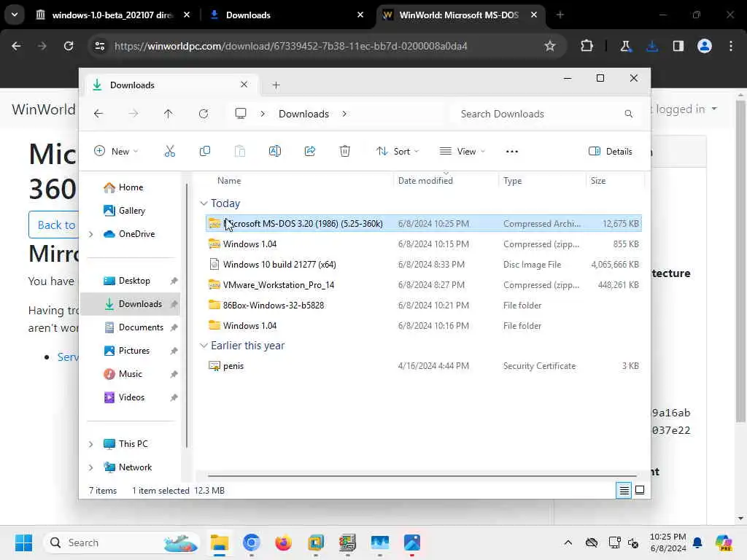Bookmark this page with the star icon
Image resolution: width=747 pixels, height=560 pixels.
tap(550, 46)
